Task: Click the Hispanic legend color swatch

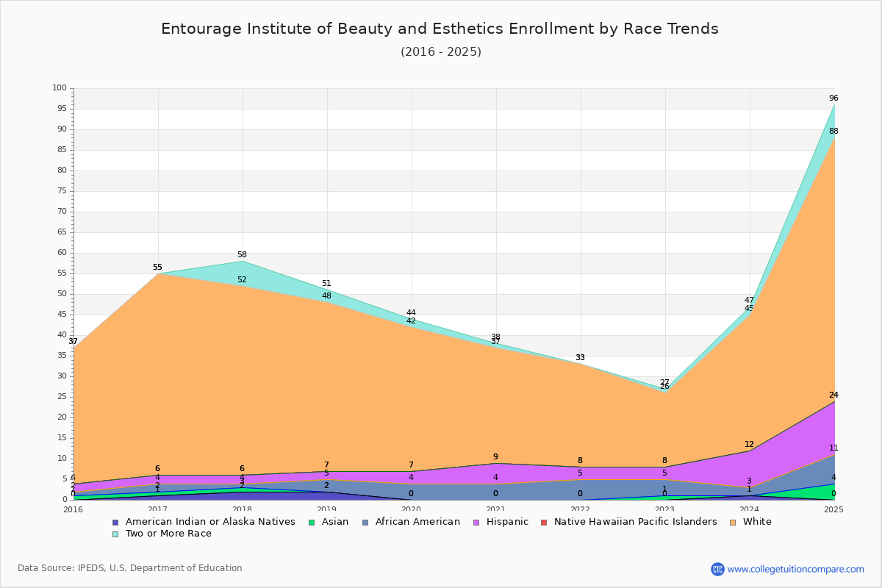Action: point(476,522)
